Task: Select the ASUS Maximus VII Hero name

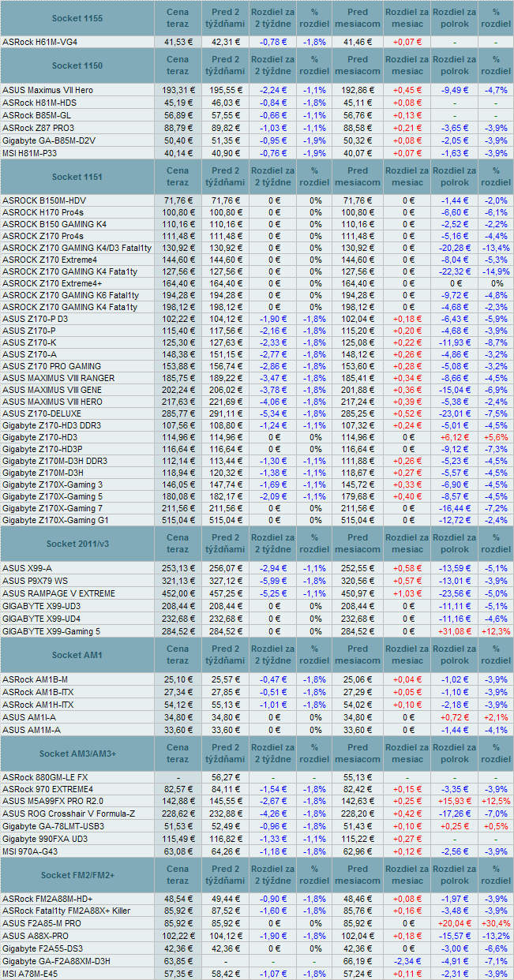Action: [x=47, y=90]
